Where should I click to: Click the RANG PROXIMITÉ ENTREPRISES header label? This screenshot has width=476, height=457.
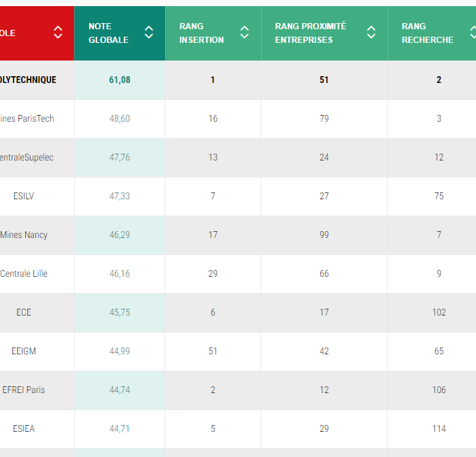click(x=311, y=33)
